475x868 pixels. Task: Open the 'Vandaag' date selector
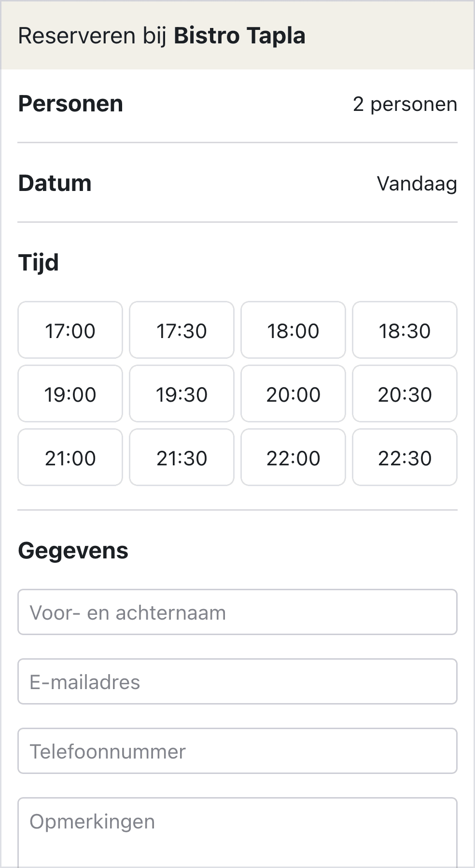coord(417,184)
